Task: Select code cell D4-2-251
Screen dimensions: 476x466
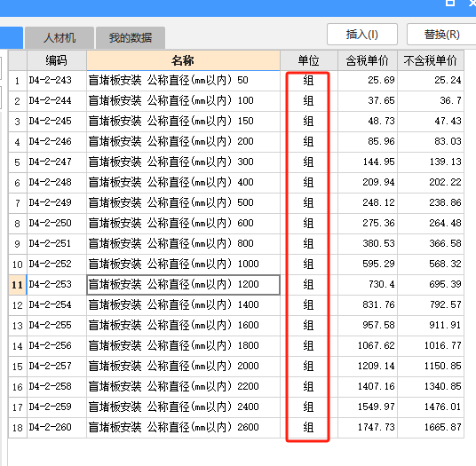Action: 57,243
